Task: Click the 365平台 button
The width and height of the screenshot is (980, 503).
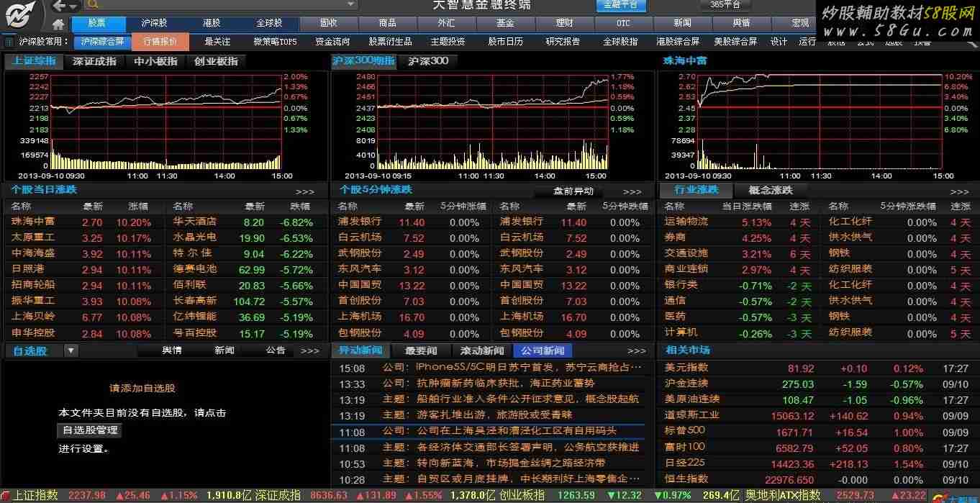Action: click(725, 5)
